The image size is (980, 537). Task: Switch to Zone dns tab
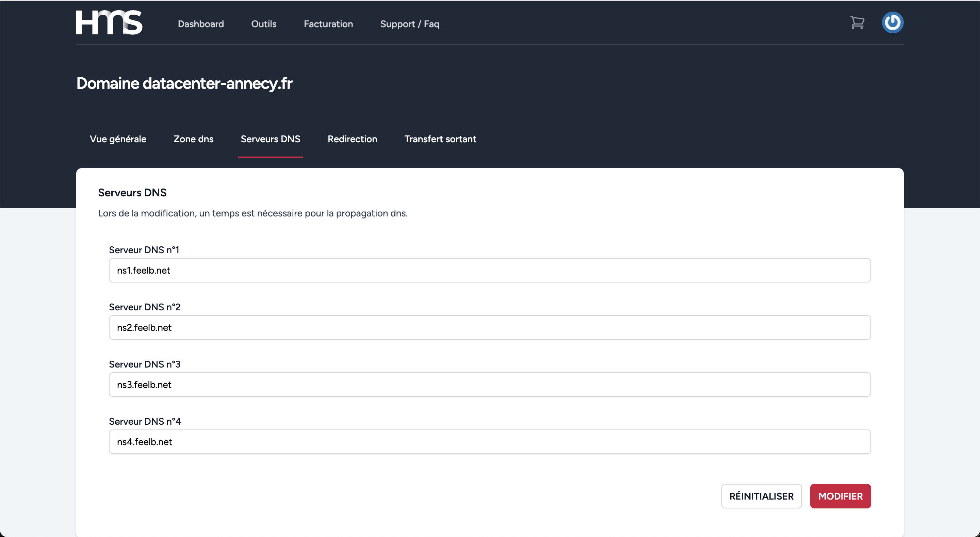point(193,139)
